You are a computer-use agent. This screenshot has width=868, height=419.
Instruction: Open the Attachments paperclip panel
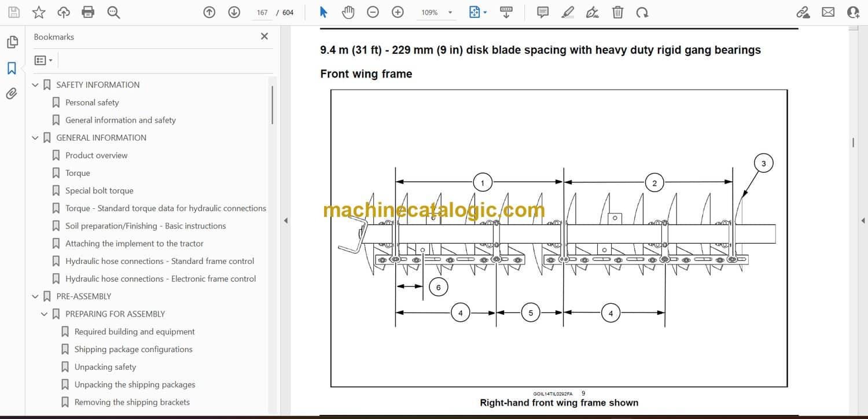(x=12, y=93)
